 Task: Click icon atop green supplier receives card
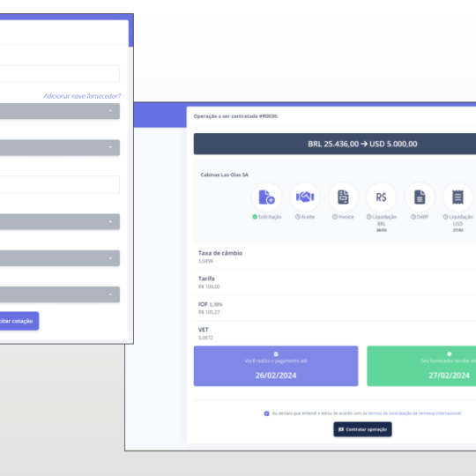[x=450, y=354]
